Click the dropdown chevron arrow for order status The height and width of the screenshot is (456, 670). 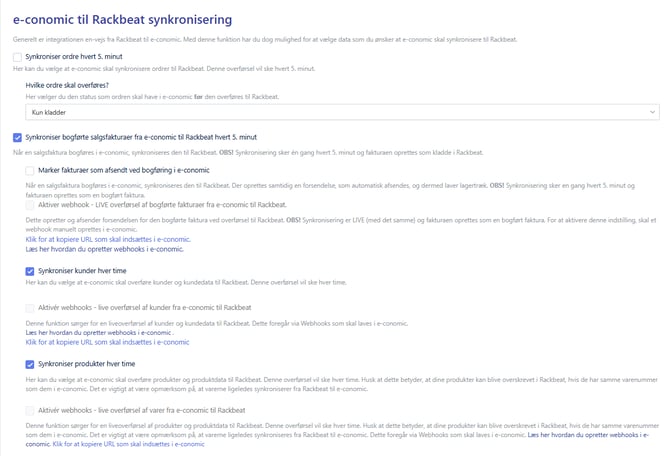tap(653, 114)
